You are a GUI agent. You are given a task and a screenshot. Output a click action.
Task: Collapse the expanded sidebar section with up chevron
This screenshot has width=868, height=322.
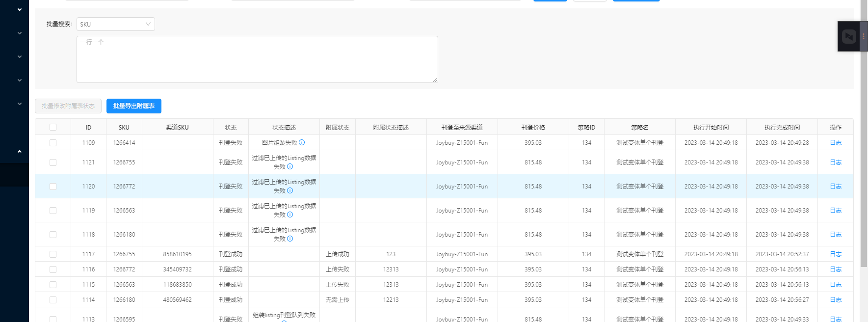pos(20,151)
